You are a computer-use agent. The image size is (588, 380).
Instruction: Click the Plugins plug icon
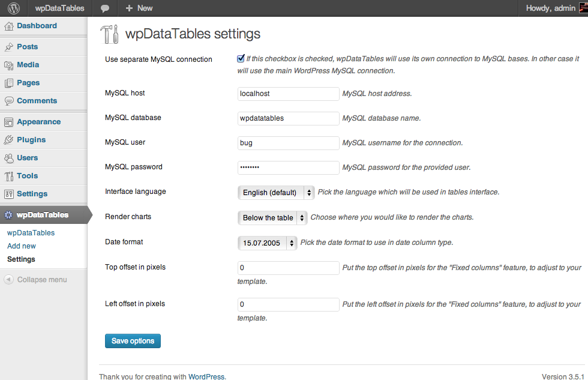(x=8, y=140)
